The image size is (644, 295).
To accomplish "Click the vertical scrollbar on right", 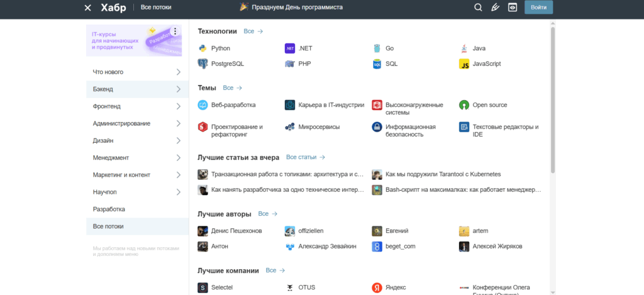I will [553, 101].
